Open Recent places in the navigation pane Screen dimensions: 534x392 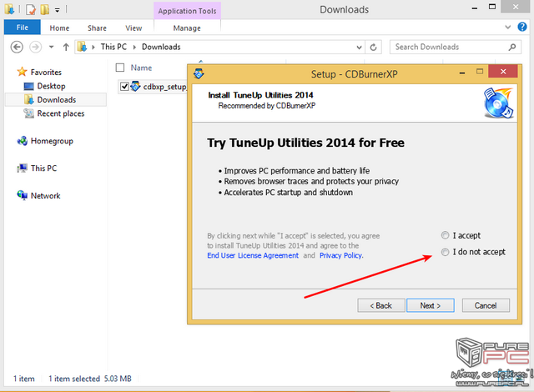tap(61, 113)
